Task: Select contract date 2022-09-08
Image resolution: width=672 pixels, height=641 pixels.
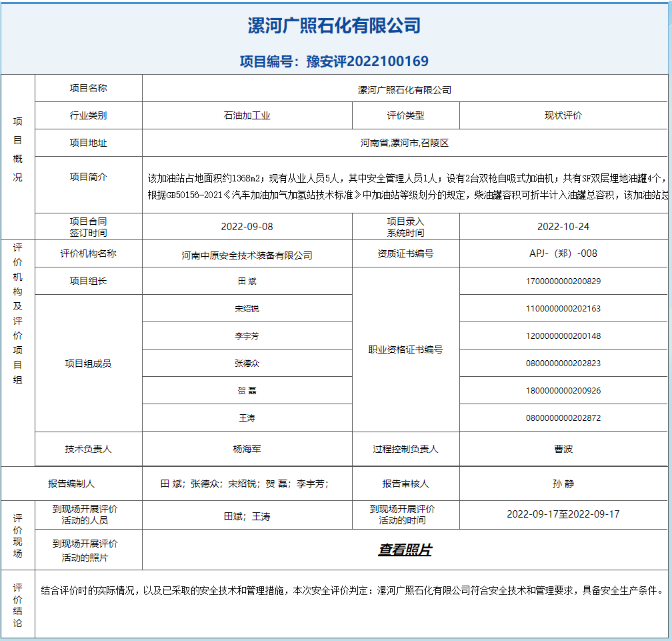Action: (x=247, y=226)
